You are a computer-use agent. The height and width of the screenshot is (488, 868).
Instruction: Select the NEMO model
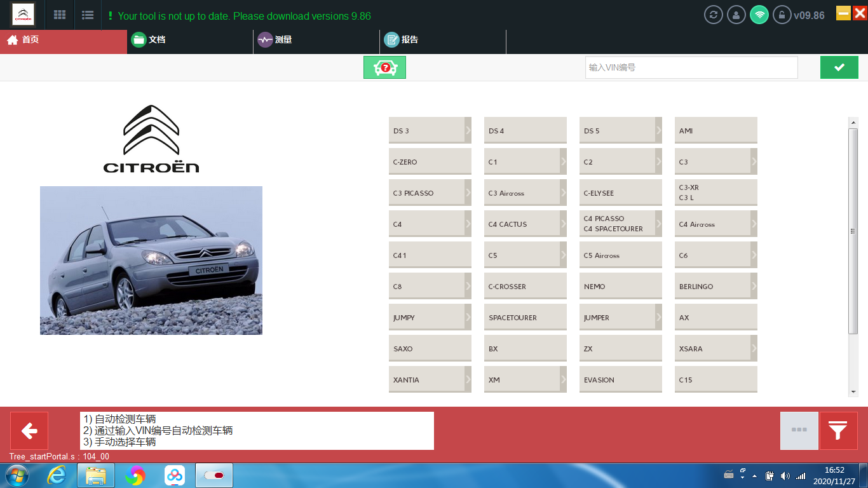tap(621, 286)
